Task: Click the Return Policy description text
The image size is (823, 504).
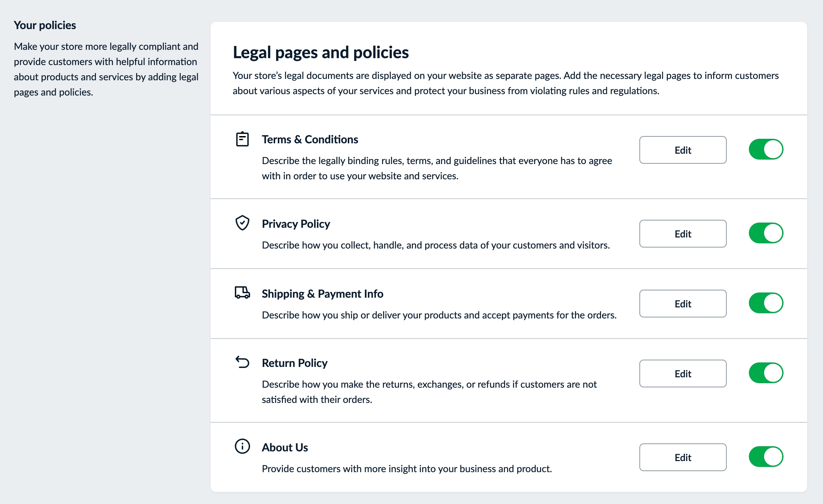Action: 429,392
